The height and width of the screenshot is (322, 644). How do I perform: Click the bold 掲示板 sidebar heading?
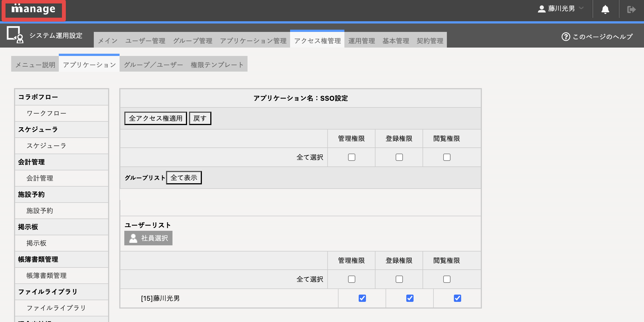(x=62, y=227)
